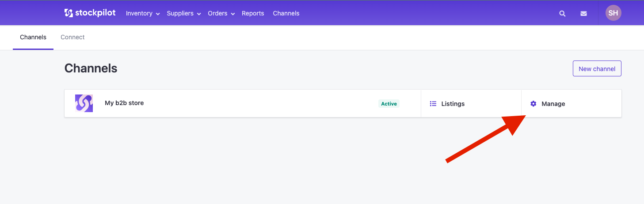Click the Active status badge

[x=389, y=104]
